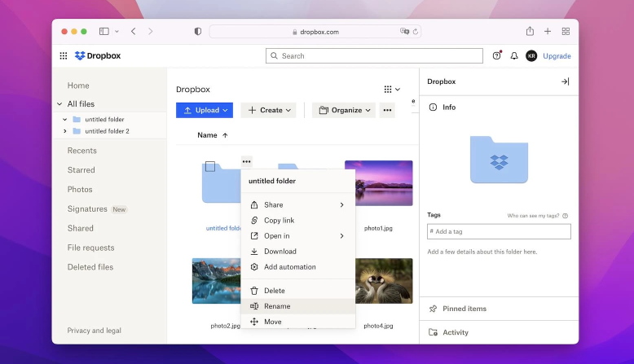Viewport: 634px width, 364px height.
Task: Click 'Who can see my tags?' text
Action: (x=533, y=216)
